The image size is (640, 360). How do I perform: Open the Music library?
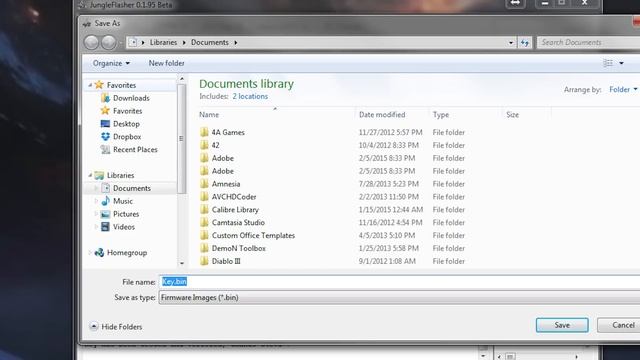pyautogui.click(x=117, y=201)
